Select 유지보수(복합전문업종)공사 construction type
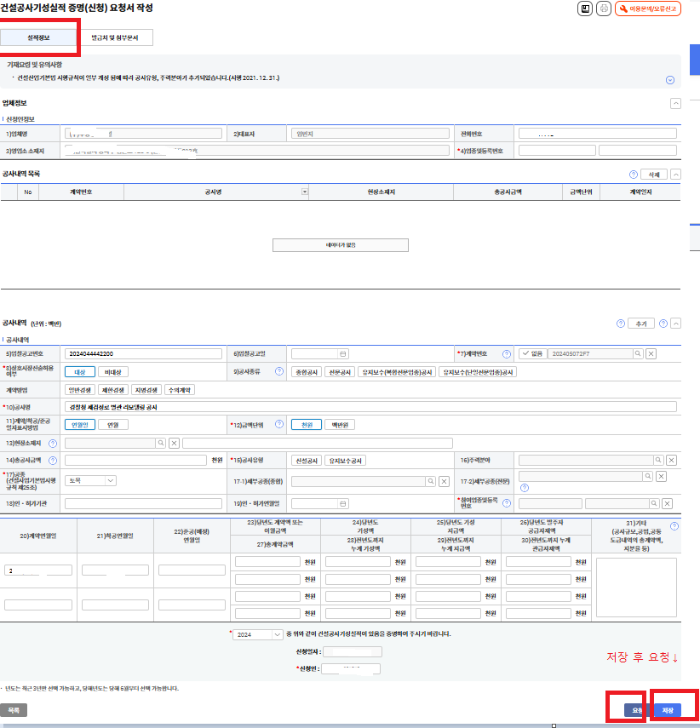700x728 pixels. 397,372
